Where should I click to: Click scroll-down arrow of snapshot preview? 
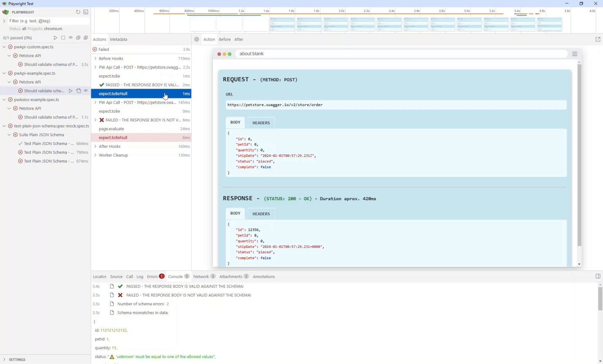click(579, 264)
